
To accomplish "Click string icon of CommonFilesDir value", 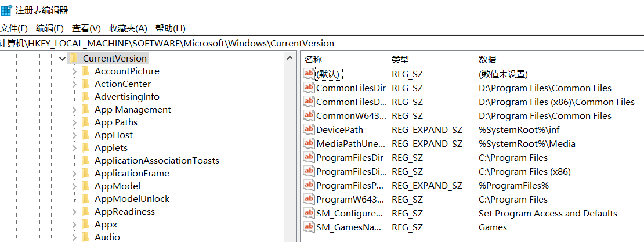I will pyautogui.click(x=309, y=88).
